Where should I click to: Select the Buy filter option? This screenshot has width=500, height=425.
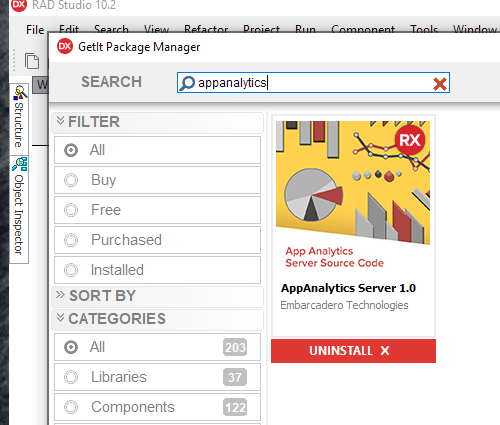(x=157, y=180)
